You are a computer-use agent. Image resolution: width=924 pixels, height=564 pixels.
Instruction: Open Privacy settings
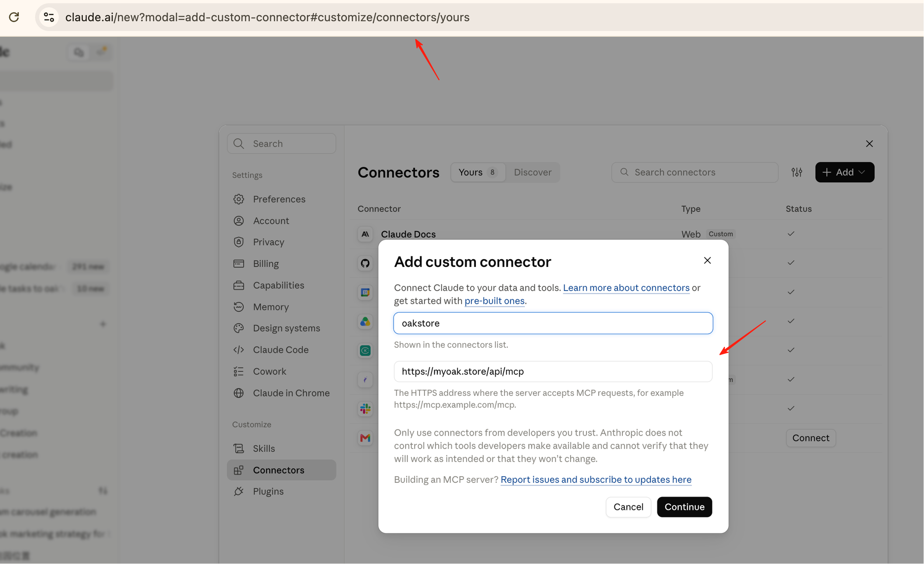pyautogui.click(x=281, y=242)
